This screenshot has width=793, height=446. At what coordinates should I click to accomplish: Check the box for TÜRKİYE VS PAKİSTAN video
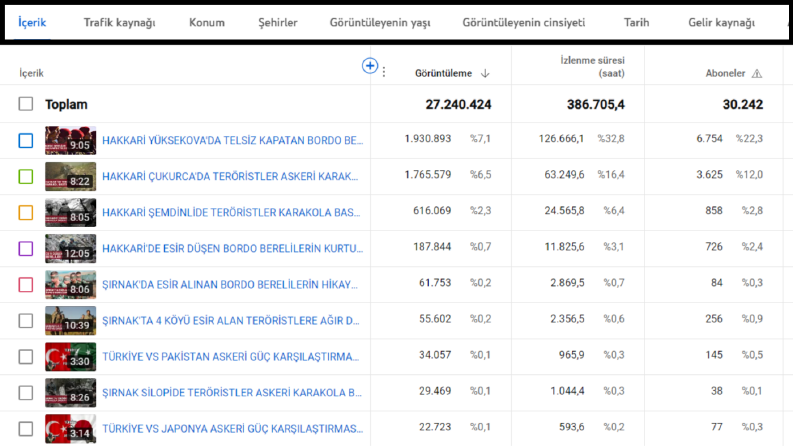26,357
